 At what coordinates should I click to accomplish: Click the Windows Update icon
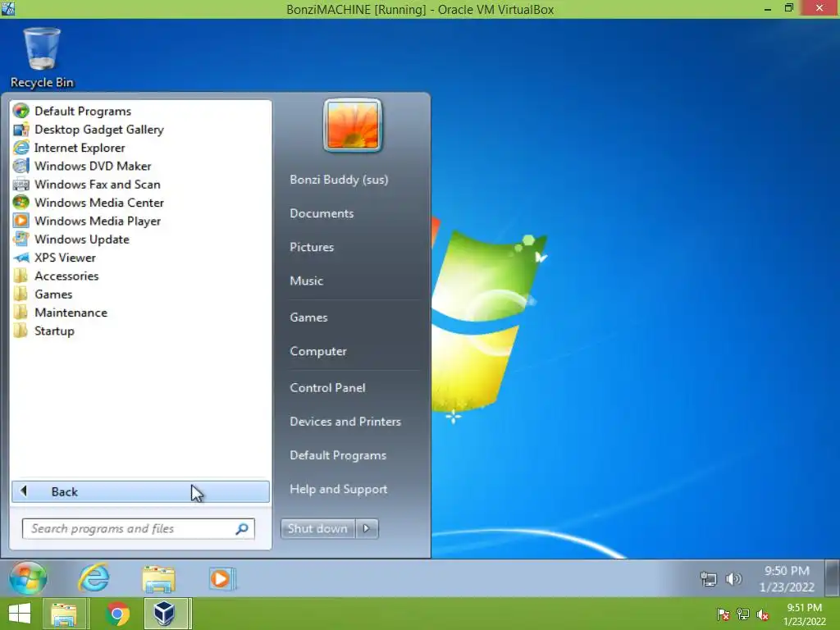click(21, 239)
